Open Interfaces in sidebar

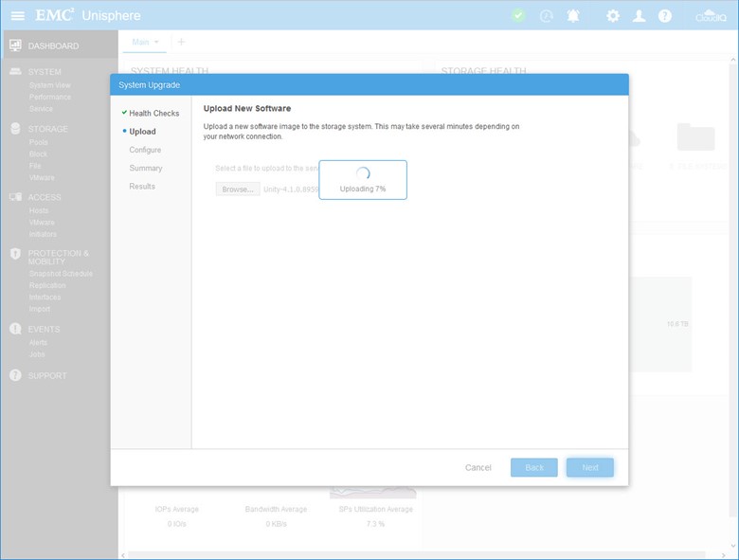click(45, 298)
